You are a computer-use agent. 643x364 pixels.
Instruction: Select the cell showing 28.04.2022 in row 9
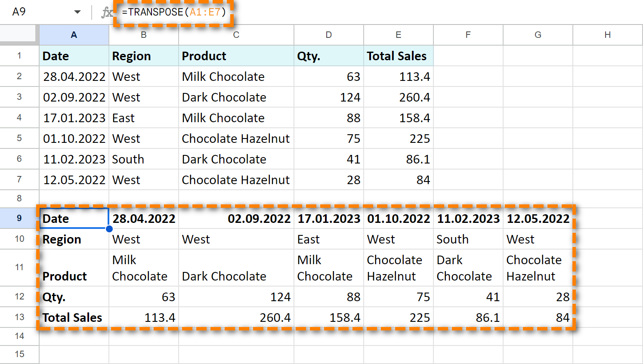(x=144, y=218)
